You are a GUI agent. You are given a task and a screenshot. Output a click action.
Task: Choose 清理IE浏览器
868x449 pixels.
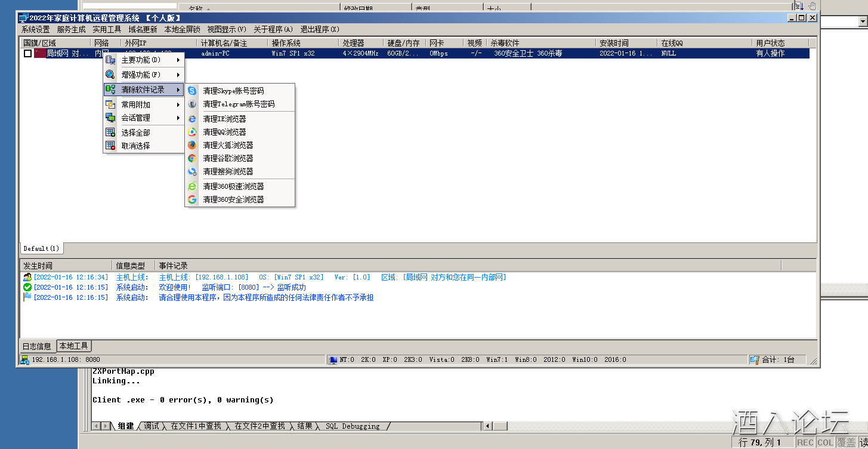pos(240,119)
